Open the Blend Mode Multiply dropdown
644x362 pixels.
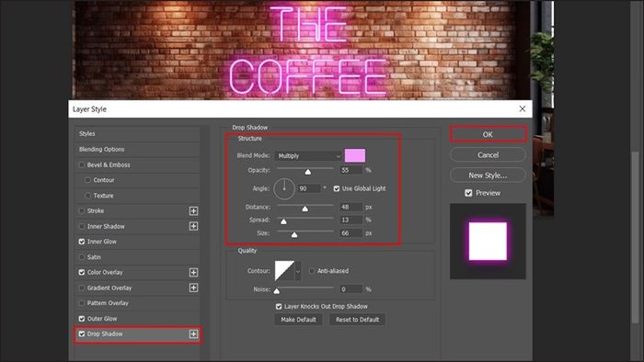pyautogui.click(x=308, y=156)
